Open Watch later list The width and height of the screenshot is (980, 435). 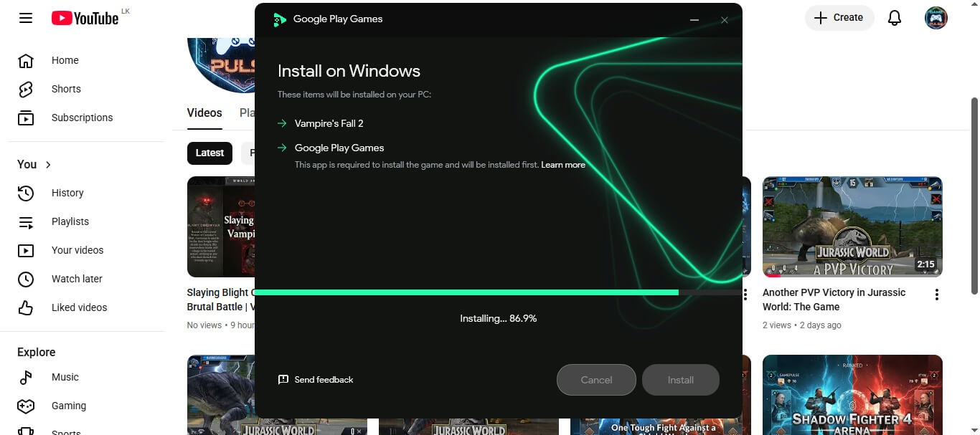tap(77, 279)
